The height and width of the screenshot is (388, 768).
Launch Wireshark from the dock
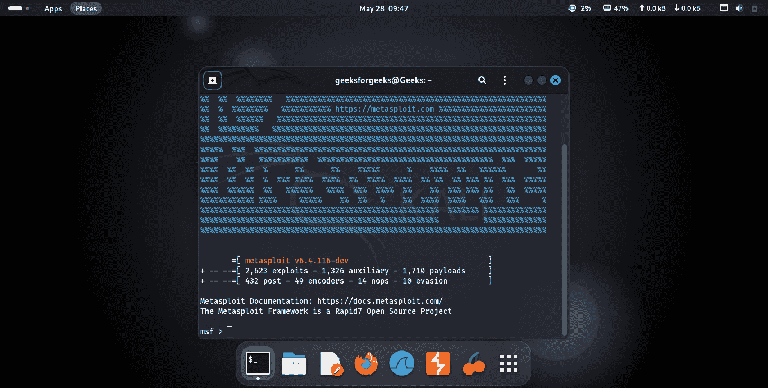(402, 364)
